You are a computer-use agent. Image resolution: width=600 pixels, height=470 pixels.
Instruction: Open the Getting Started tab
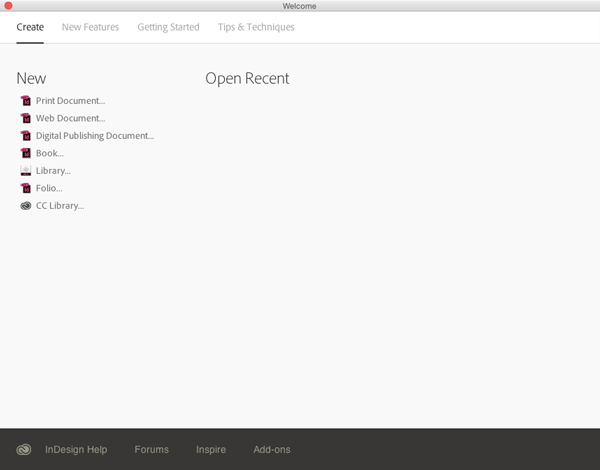[168, 27]
